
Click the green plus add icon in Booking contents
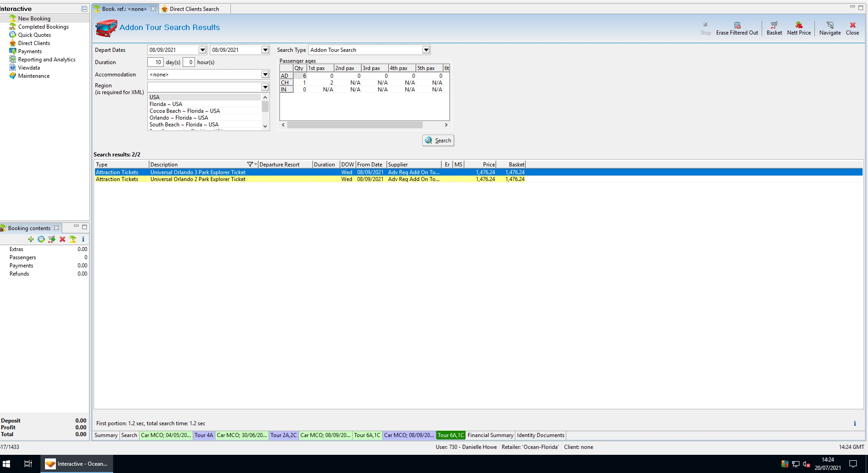pos(31,239)
